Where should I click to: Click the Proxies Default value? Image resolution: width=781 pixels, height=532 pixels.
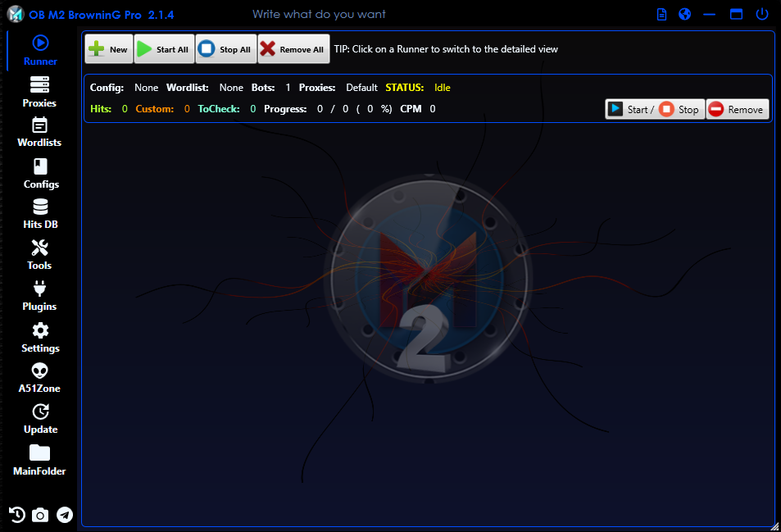tap(361, 88)
